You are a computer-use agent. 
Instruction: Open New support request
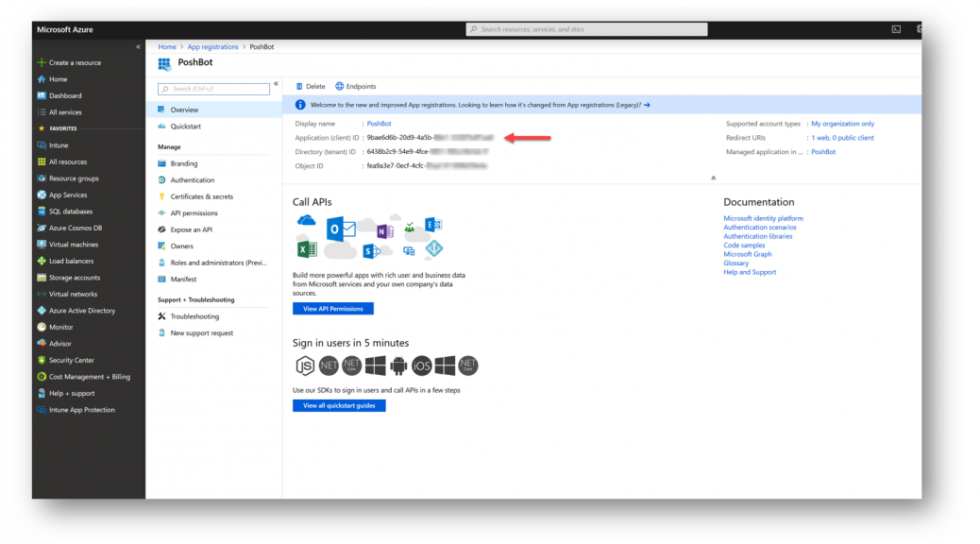pyautogui.click(x=201, y=333)
